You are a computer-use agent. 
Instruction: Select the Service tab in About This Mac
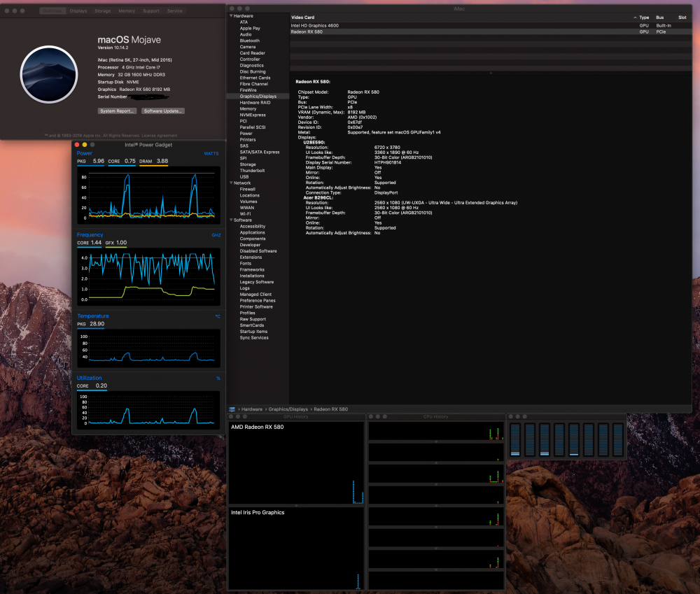click(174, 10)
